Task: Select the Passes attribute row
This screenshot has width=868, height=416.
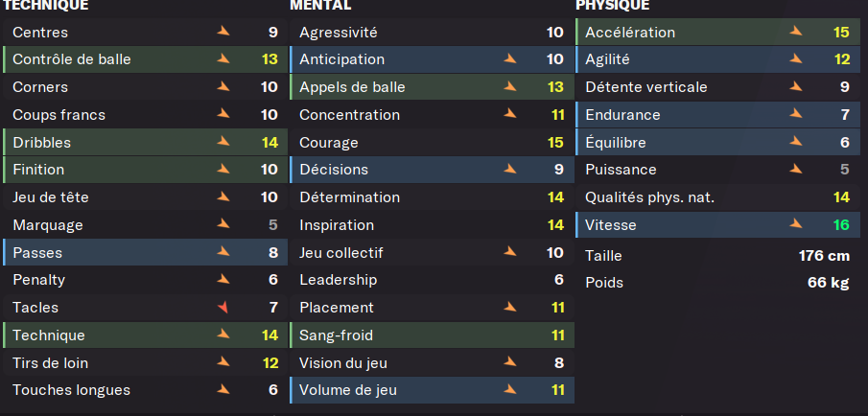Action: (x=145, y=252)
